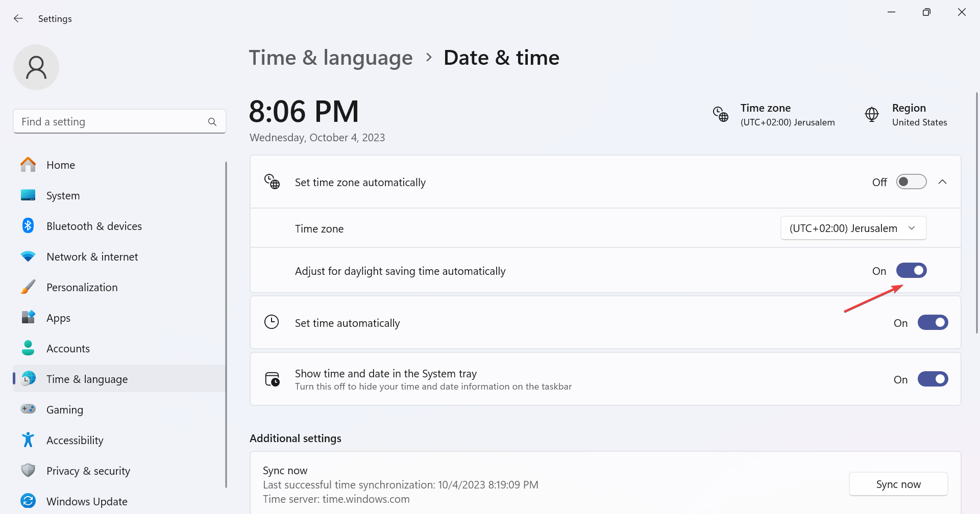Viewport: 980px width, 514px height.
Task: Select the Network & internet wifi icon
Action: [28, 256]
